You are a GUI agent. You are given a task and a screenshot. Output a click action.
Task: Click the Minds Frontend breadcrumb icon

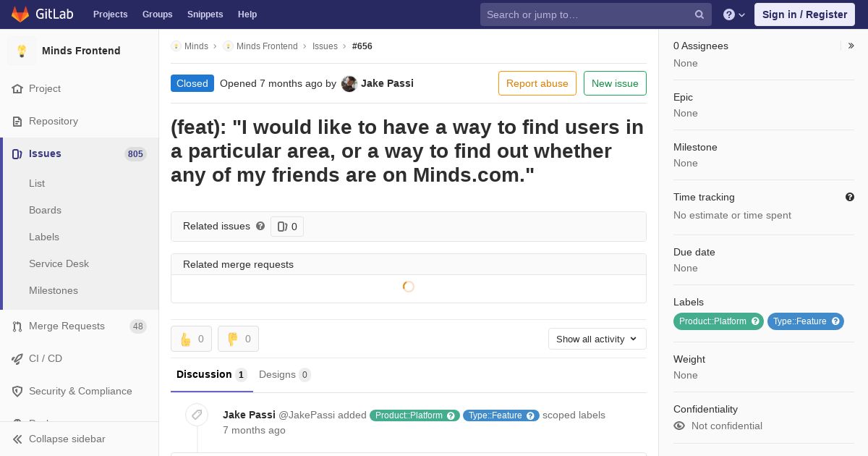click(x=228, y=46)
